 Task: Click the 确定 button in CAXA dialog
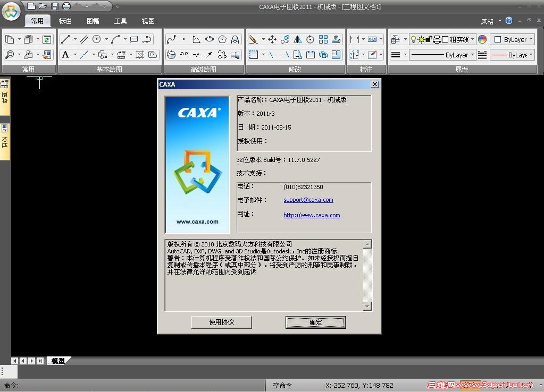click(x=315, y=322)
